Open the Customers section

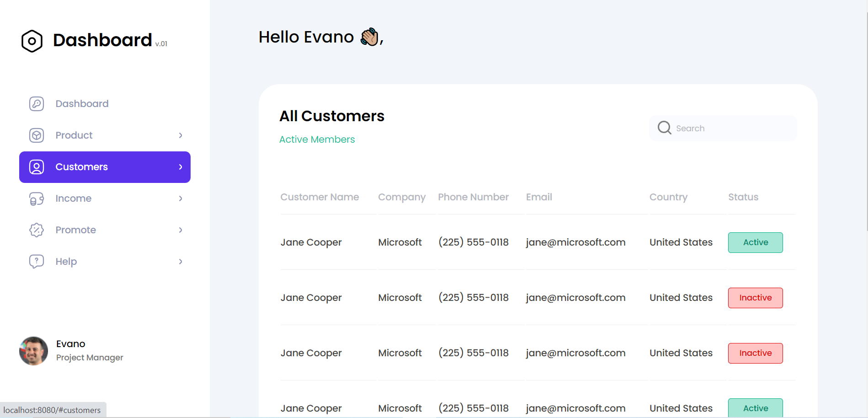click(x=82, y=167)
